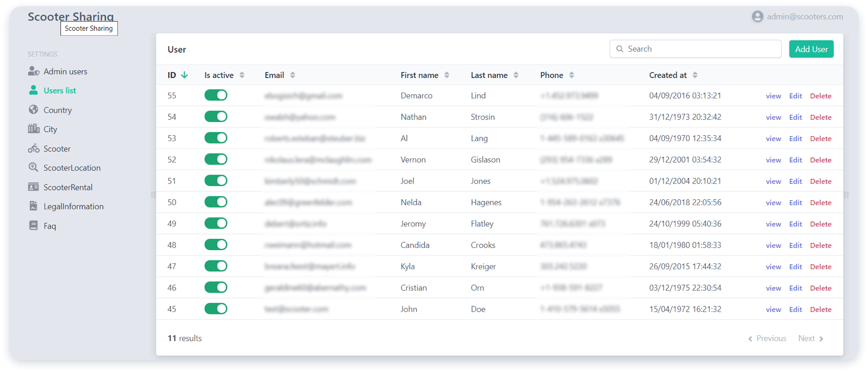Click the City buildings icon
Viewport: 868px width, 372px height.
click(33, 129)
